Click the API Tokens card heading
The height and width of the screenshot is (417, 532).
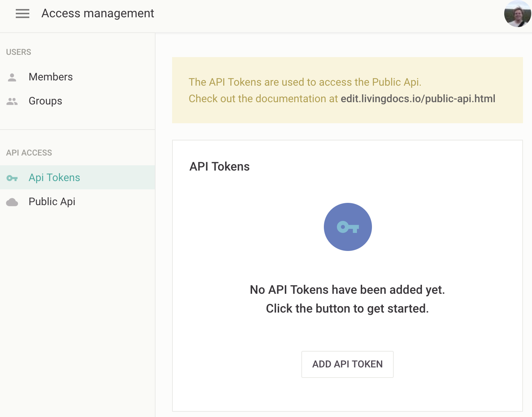click(x=219, y=166)
